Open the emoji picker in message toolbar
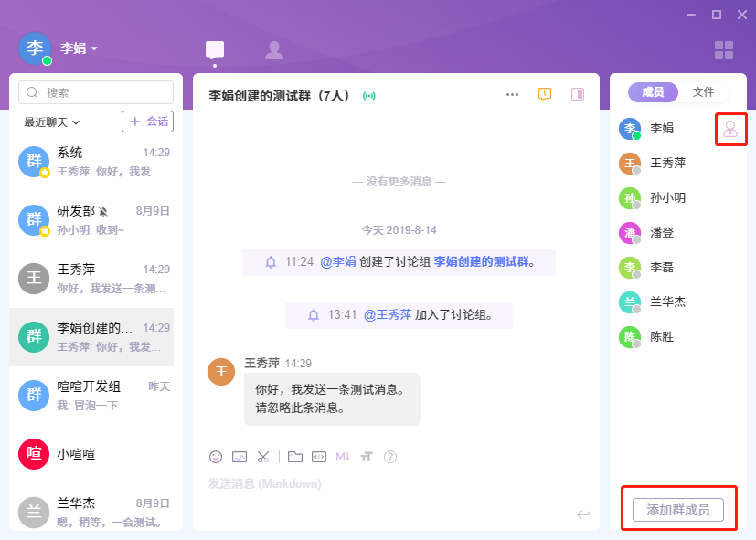Image resolution: width=756 pixels, height=540 pixels. coord(216,456)
